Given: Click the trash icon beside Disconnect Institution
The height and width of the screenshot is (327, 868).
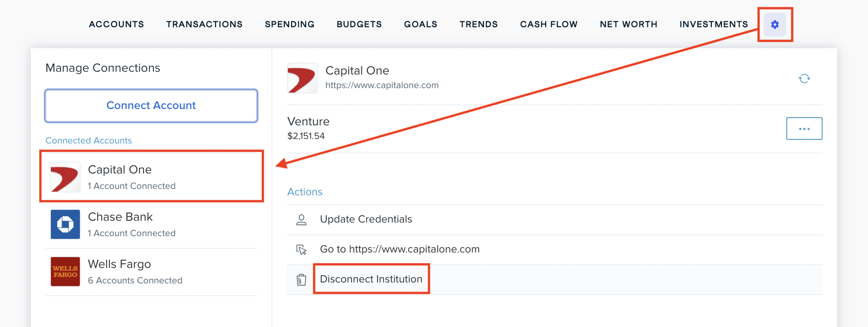Looking at the screenshot, I should 301,280.
